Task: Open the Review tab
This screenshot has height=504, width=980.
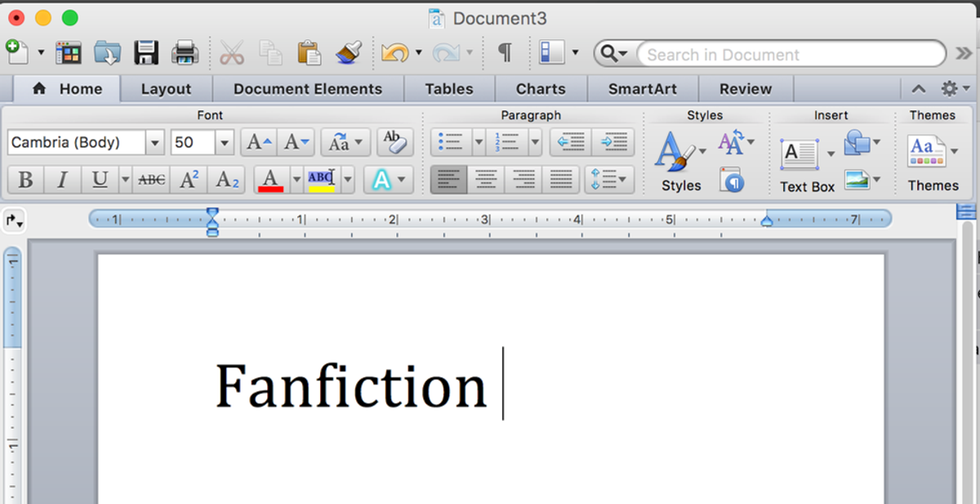Action: tap(745, 89)
